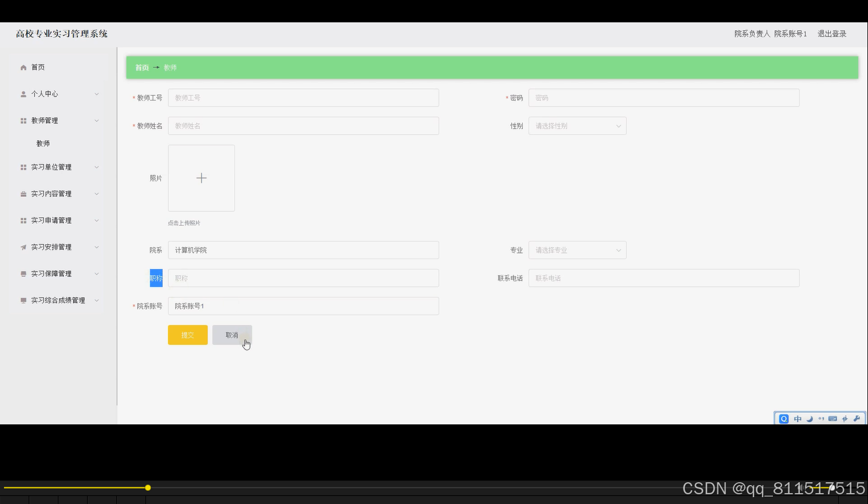Expand the 实习安排管理 chevron
The height and width of the screenshot is (504, 868).
click(x=97, y=247)
